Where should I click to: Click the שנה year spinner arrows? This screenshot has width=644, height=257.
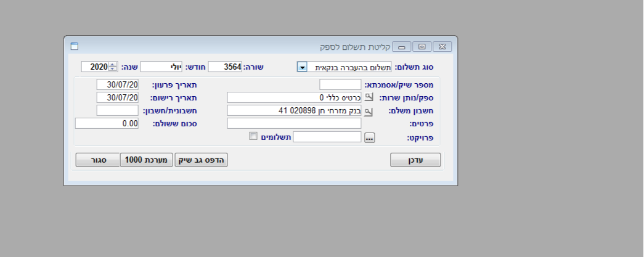[112, 67]
